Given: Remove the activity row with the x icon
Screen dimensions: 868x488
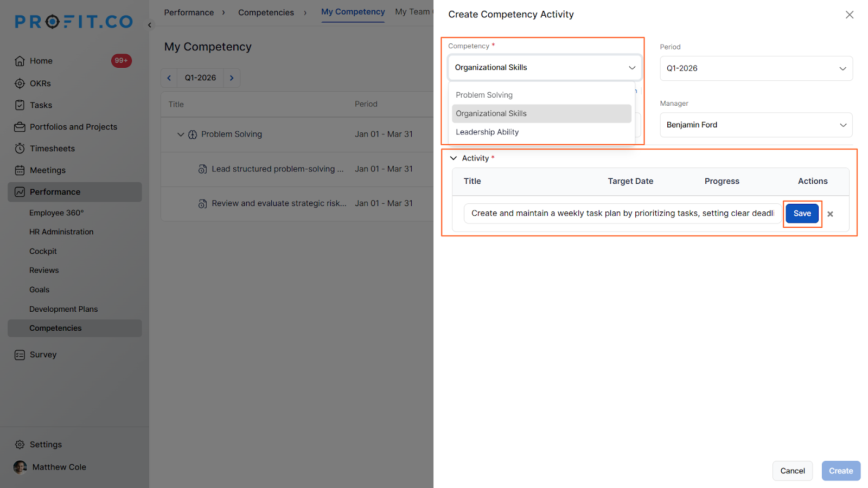Looking at the screenshot, I should click(x=830, y=214).
